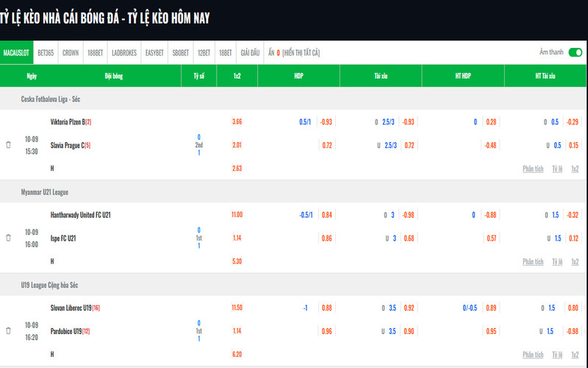Select the 3.66 odds for Viktoria Plzen
Viewport: 588px width, 368px height.
[237, 121]
